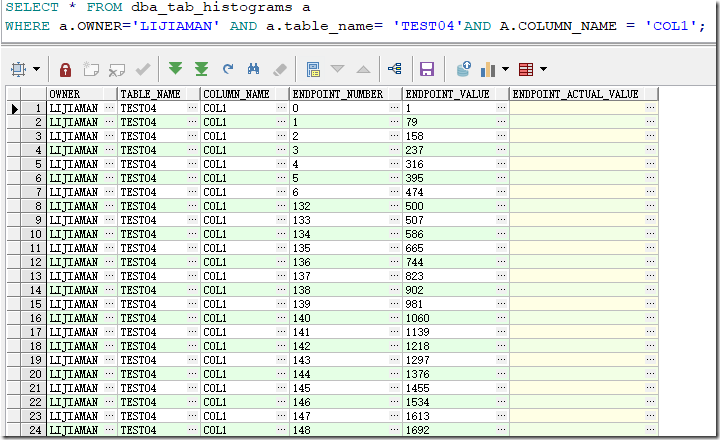Open the dropdown arrow beside the grid select icon
The width and height of the screenshot is (720, 440).
[x=36, y=69]
